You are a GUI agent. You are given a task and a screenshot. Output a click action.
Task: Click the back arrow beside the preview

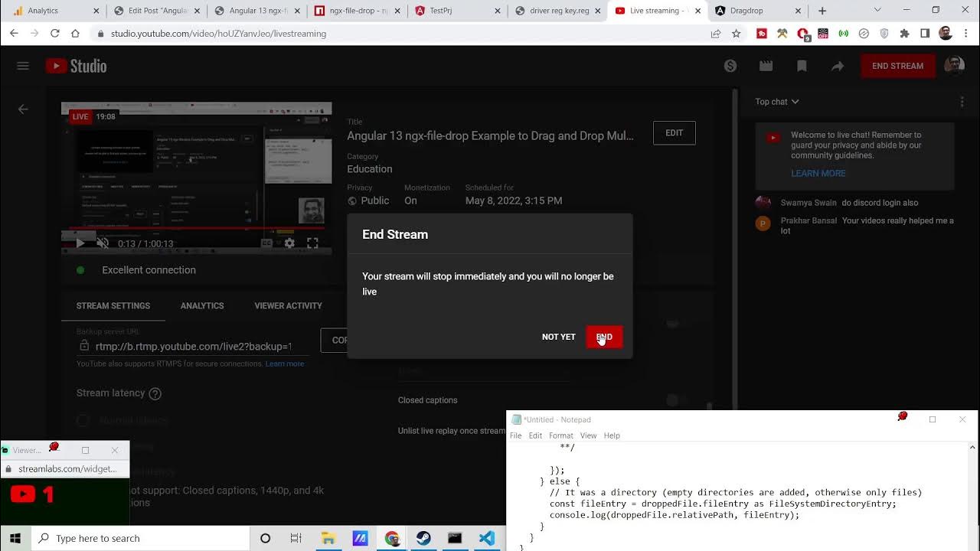[x=23, y=109]
